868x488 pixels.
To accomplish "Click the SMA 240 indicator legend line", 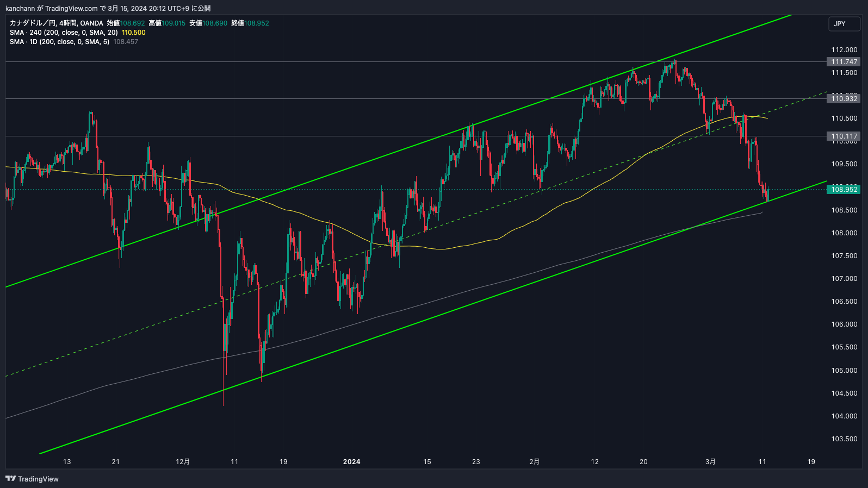I will [x=78, y=33].
